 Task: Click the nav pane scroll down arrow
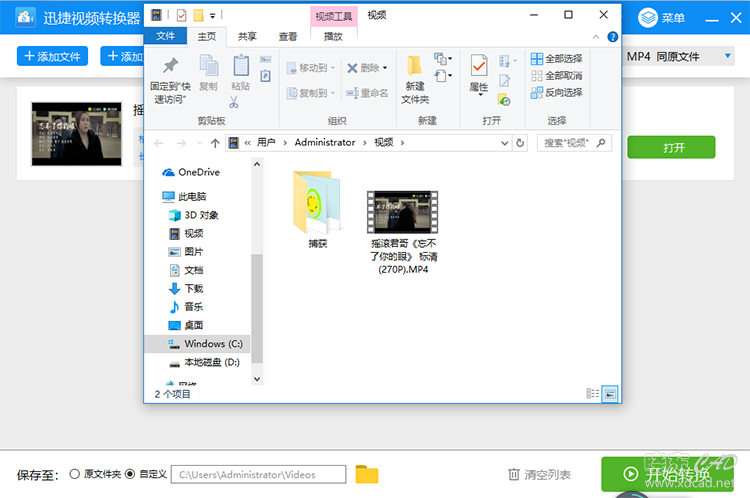coord(257,379)
